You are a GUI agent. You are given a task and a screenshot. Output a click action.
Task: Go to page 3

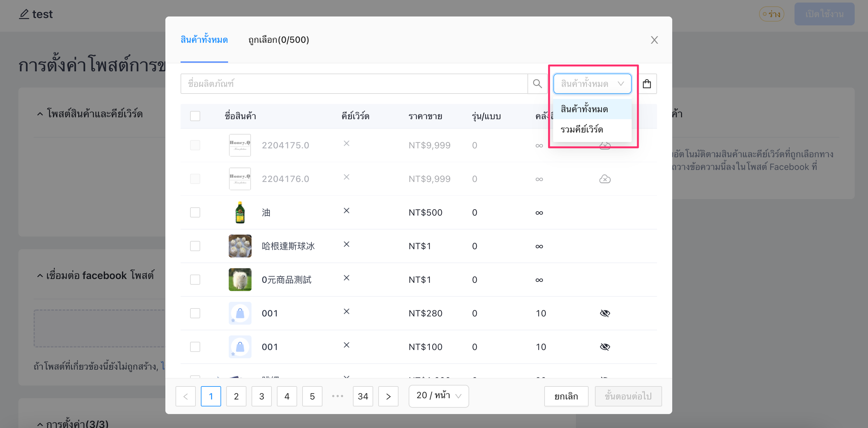tap(261, 396)
